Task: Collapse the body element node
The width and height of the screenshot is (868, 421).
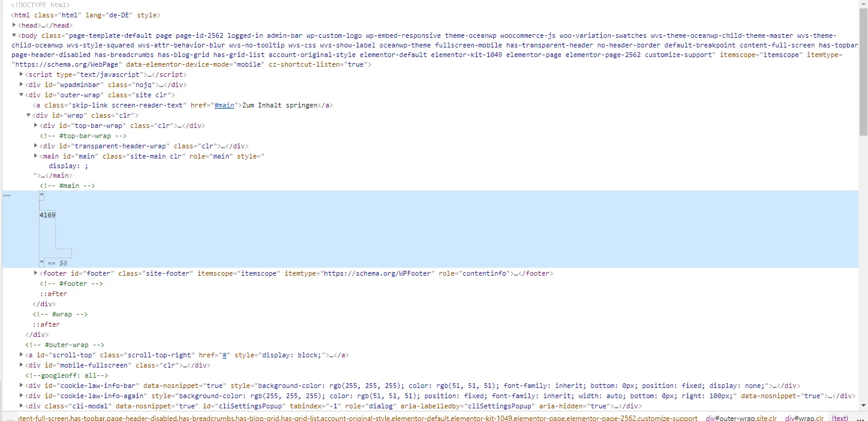Action: [x=14, y=35]
